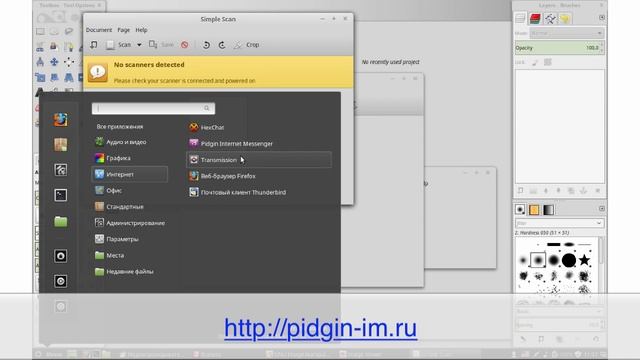Click the new layer button below layer list
The height and width of the screenshot is (360, 640).
[520, 191]
